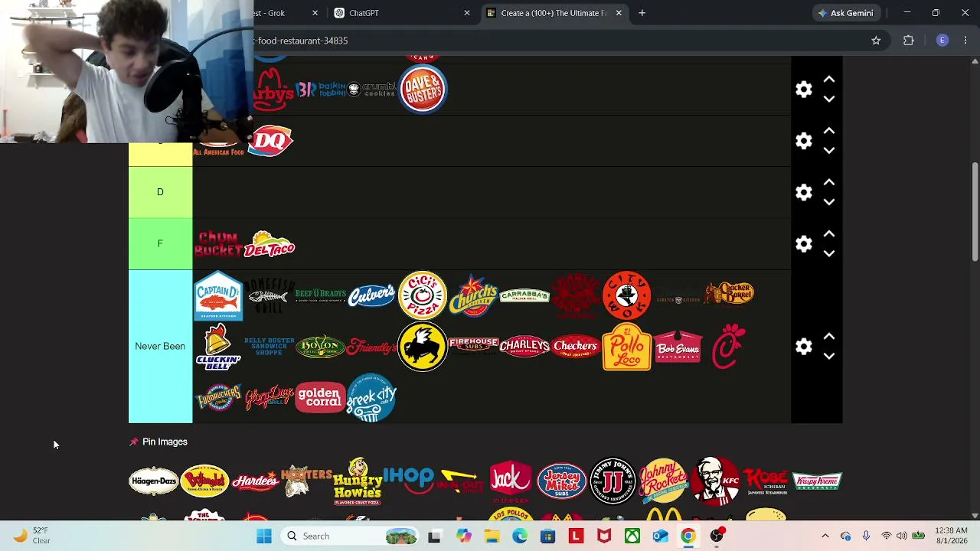Select the Häagen-Dazs logo
Viewport: 980px width, 551px height.
click(154, 481)
